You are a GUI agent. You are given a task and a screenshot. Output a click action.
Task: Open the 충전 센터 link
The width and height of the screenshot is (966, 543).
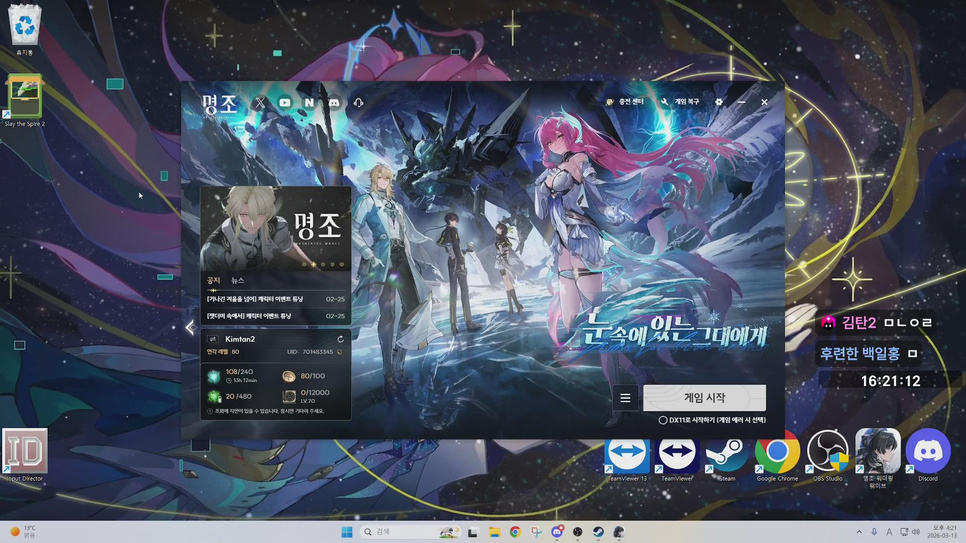[x=625, y=102]
